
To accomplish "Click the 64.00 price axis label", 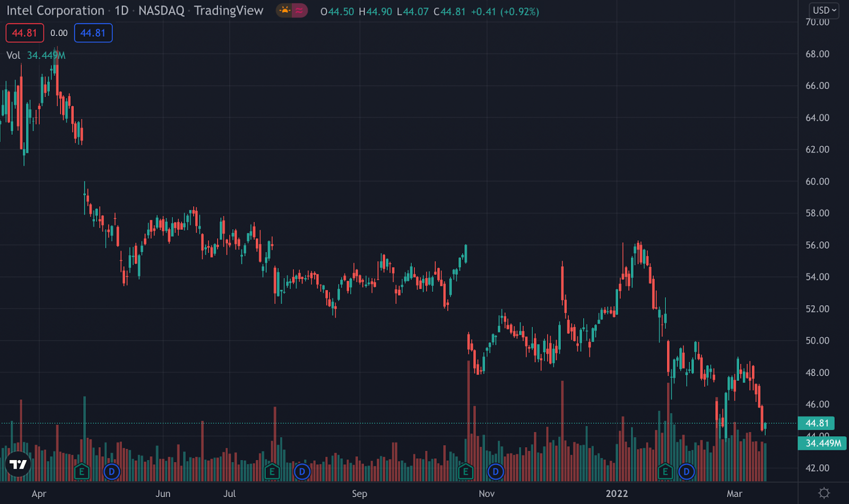I will pyautogui.click(x=817, y=118).
